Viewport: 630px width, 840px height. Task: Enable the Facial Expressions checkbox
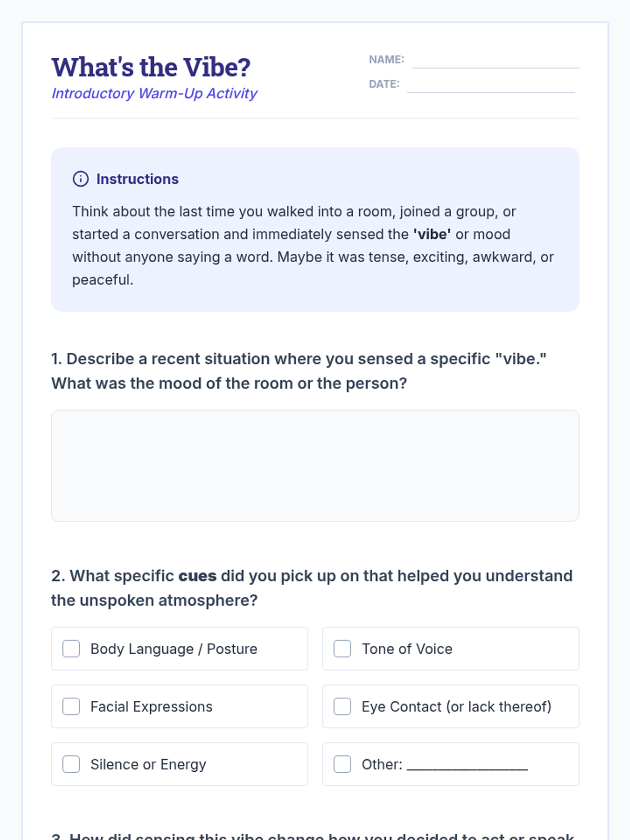(x=71, y=707)
